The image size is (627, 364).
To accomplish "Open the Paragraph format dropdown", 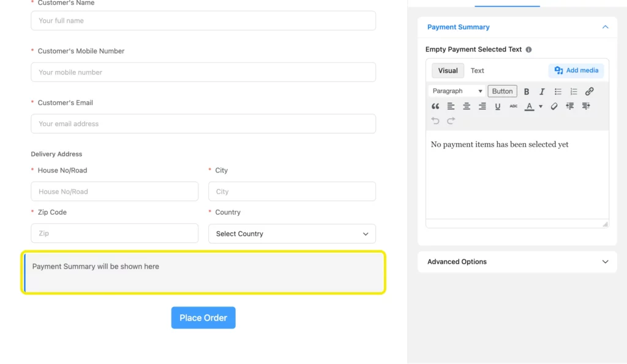I will (457, 91).
